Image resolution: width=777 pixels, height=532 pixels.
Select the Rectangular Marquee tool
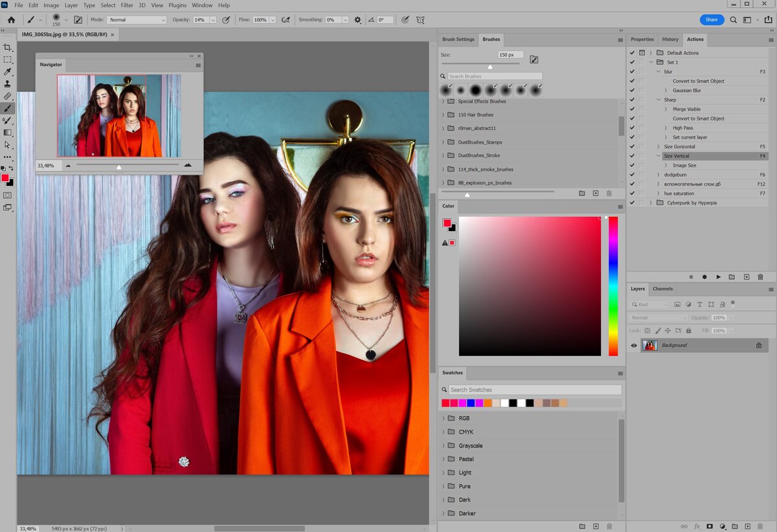click(8, 60)
